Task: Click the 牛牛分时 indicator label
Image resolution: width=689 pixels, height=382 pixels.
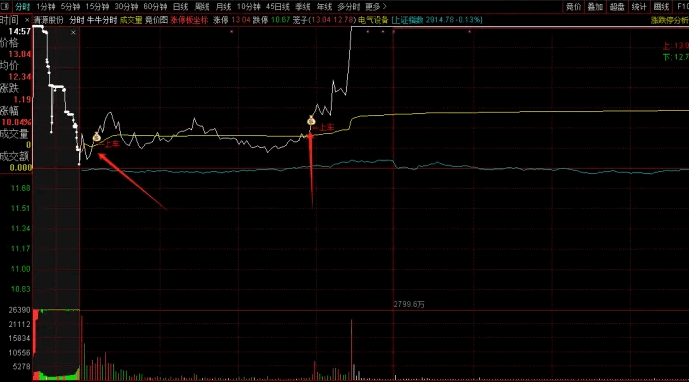Action: pyautogui.click(x=102, y=20)
